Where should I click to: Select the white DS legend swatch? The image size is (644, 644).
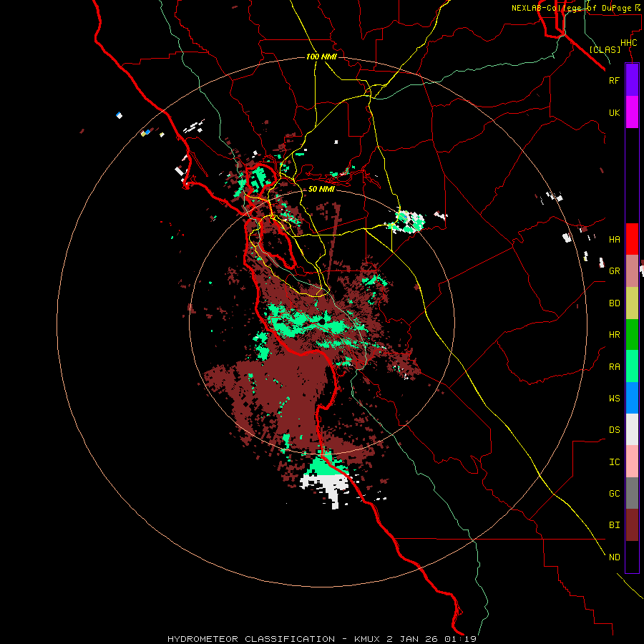[x=632, y=429]
